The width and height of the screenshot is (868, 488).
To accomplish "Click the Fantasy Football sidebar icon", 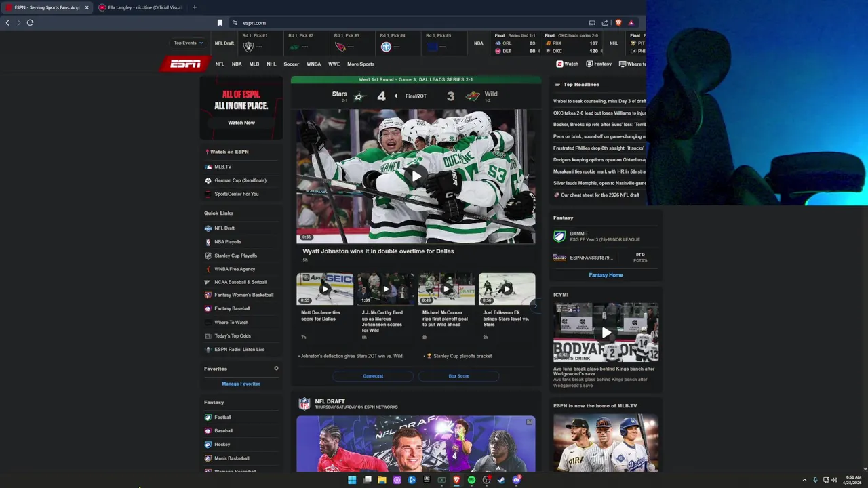I will pyautogui.click(x=208, y=418).
